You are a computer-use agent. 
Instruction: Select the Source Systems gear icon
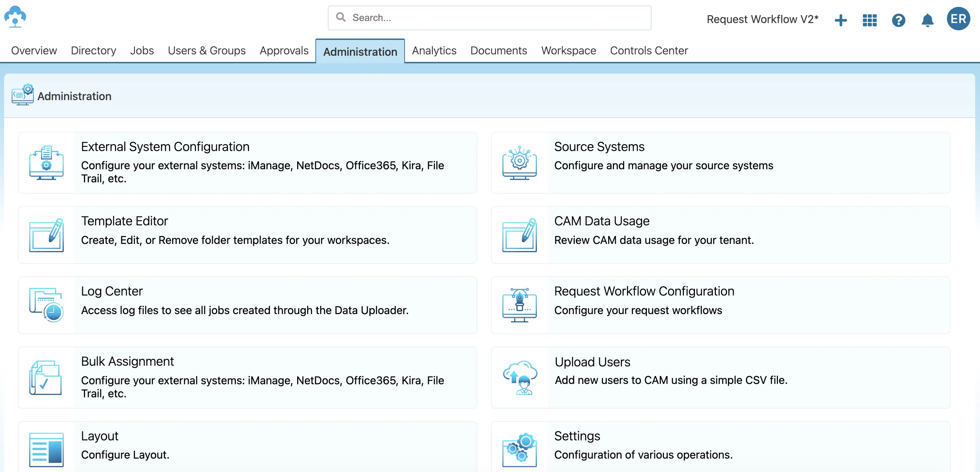tap(520, 163)
